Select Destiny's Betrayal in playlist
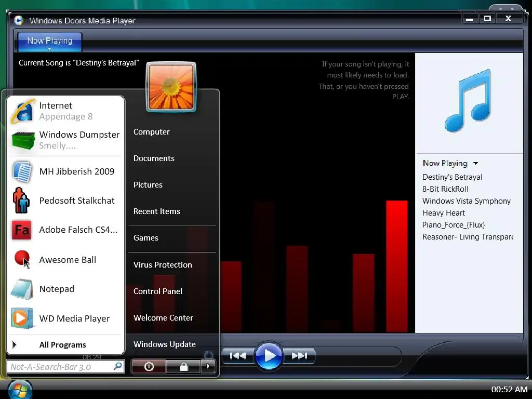The height and width of the screenshot is (399, 532). [452, 177]
